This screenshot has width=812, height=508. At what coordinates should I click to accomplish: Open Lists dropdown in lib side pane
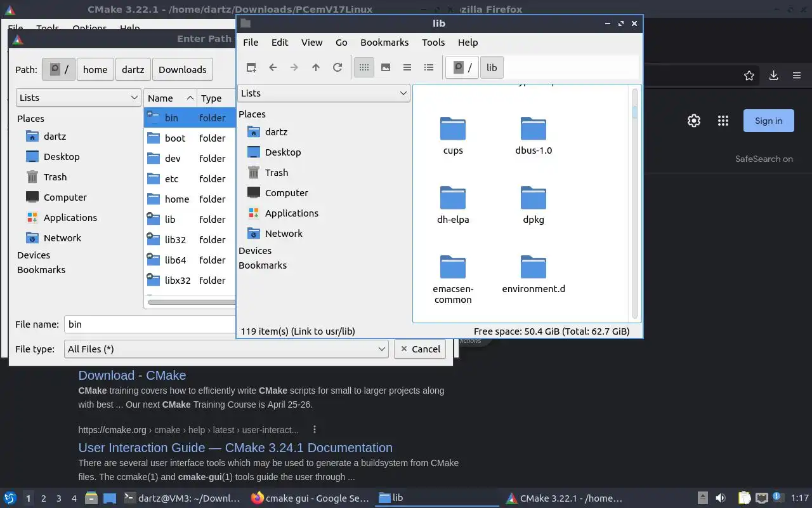[324, 93]
